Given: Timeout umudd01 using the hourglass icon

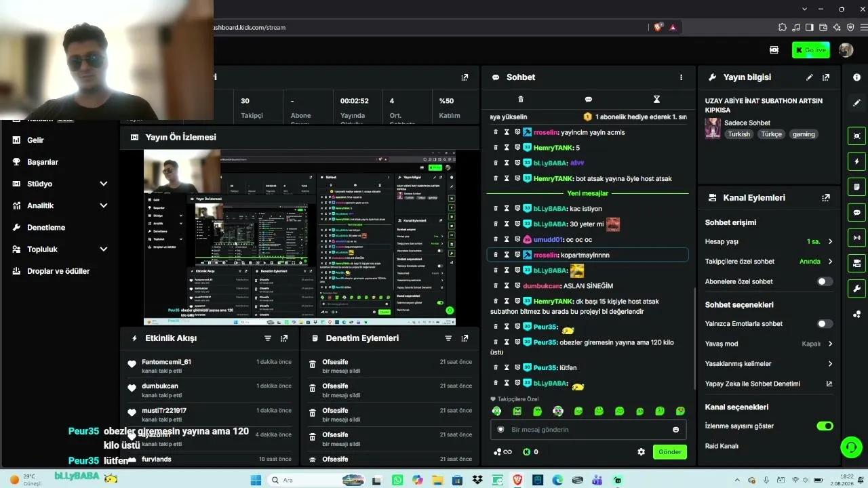Looking at the screenshot, I should [507, 239].
